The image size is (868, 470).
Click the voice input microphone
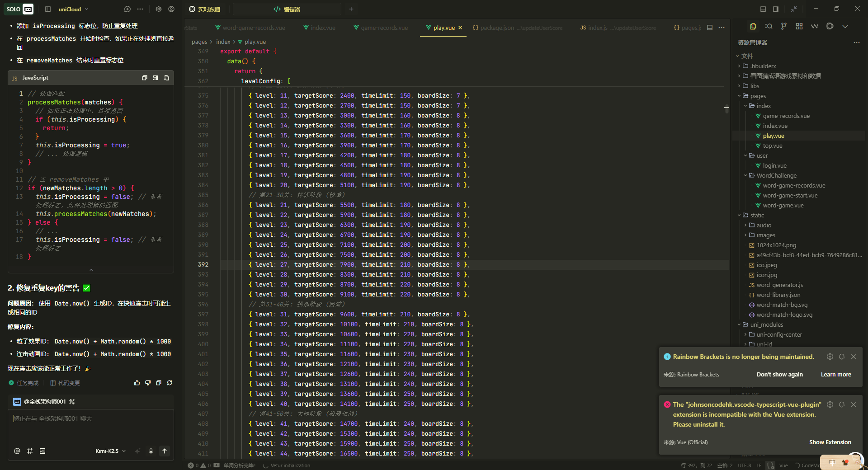point(151,451)
